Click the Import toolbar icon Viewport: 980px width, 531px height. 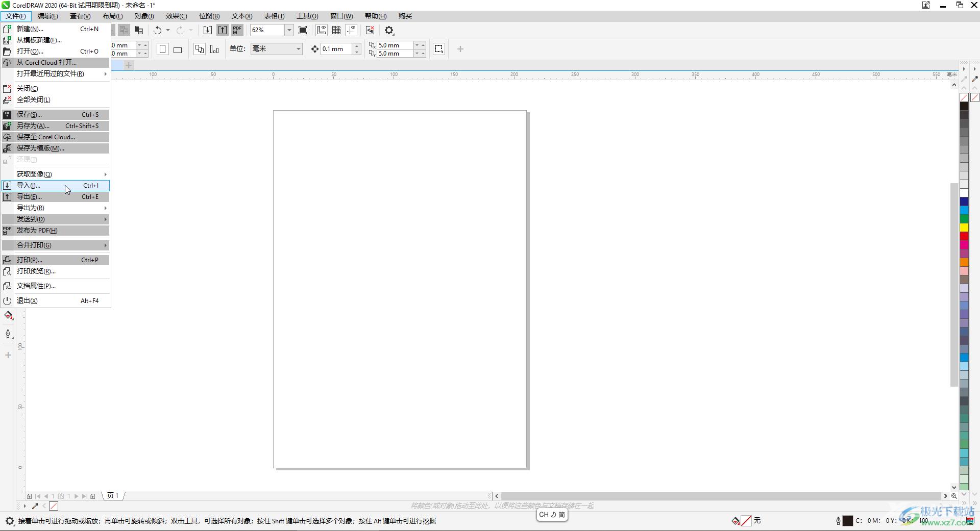(x=208, y=31)
